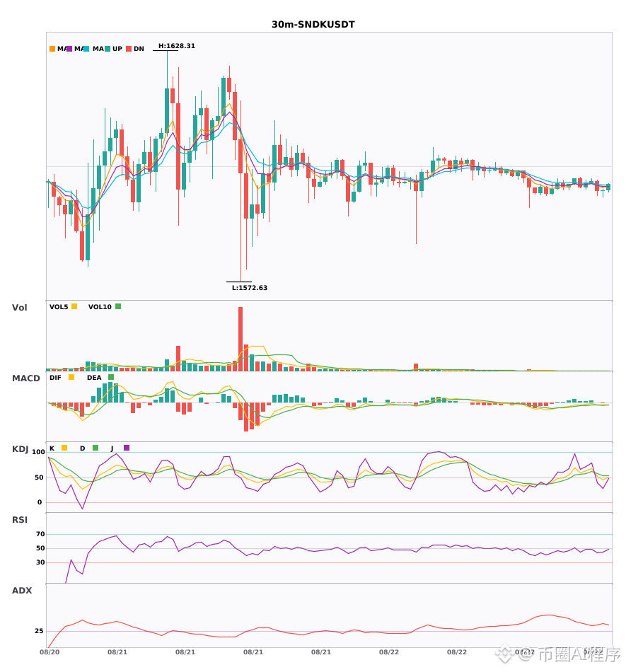
Task: Click the 50 value on RSI axis
Action: tap(40, 548)
